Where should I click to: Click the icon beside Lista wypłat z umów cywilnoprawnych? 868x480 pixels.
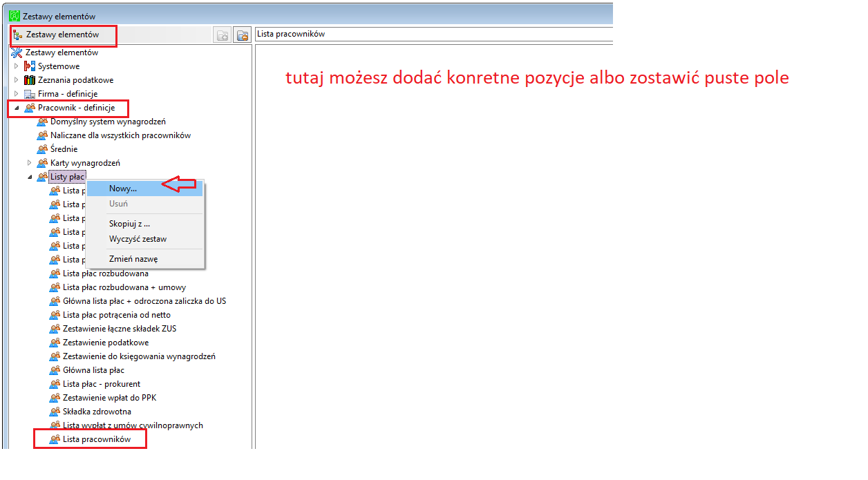point(55,425)
